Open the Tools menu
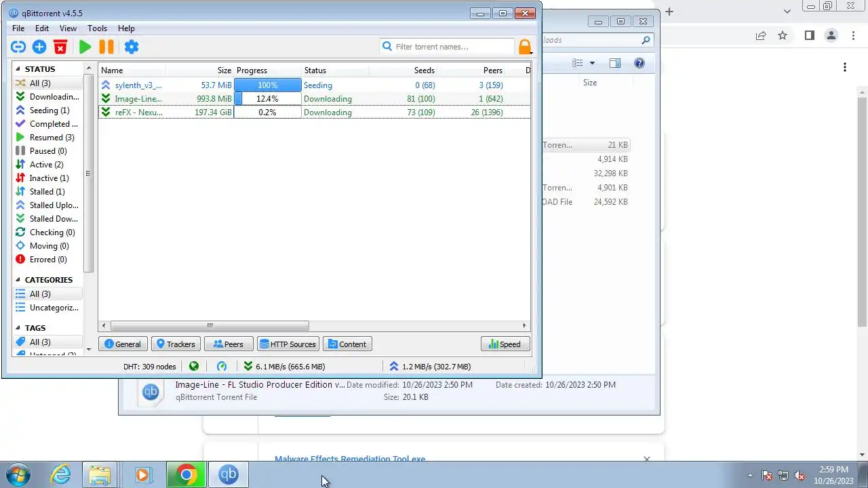The height and width of the screenshot is (488, 868). coord(97,28)
